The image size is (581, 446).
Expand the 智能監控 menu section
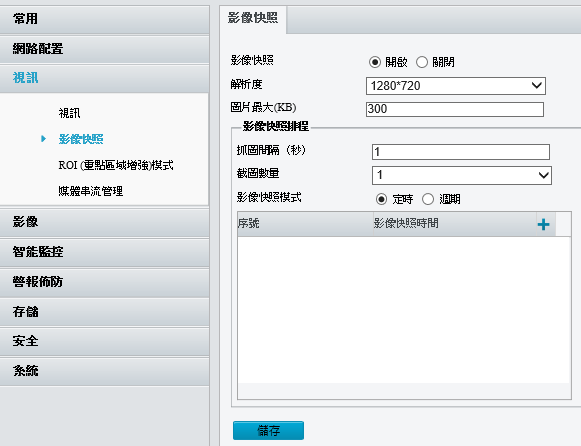click(104, 252)
